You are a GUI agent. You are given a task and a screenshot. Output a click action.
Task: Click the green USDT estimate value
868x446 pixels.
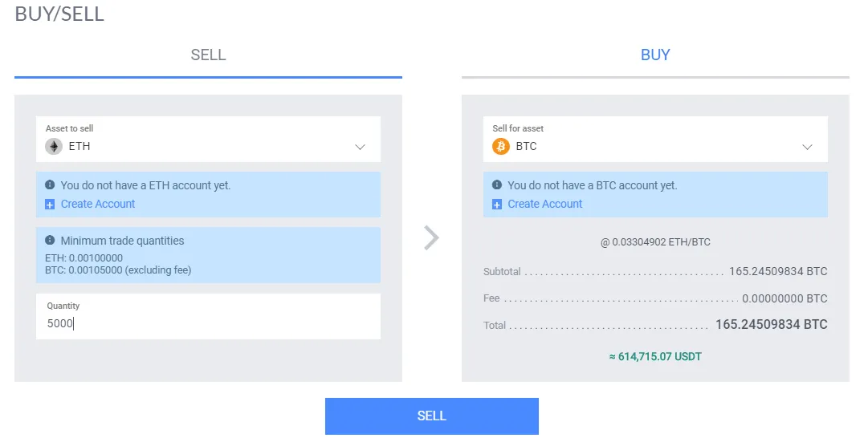655,357
